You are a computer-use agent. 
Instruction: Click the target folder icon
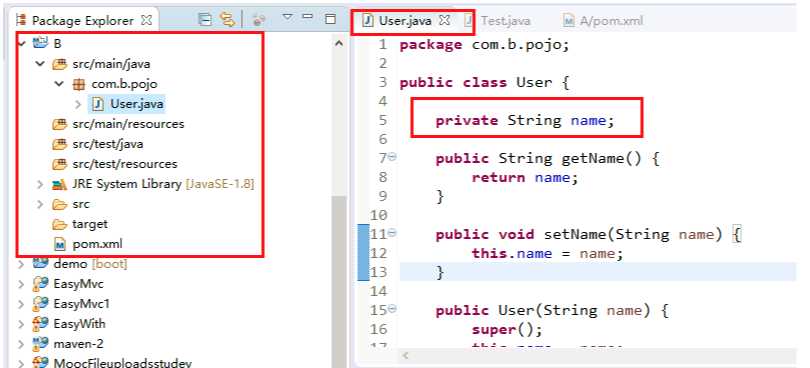(59, 224)
